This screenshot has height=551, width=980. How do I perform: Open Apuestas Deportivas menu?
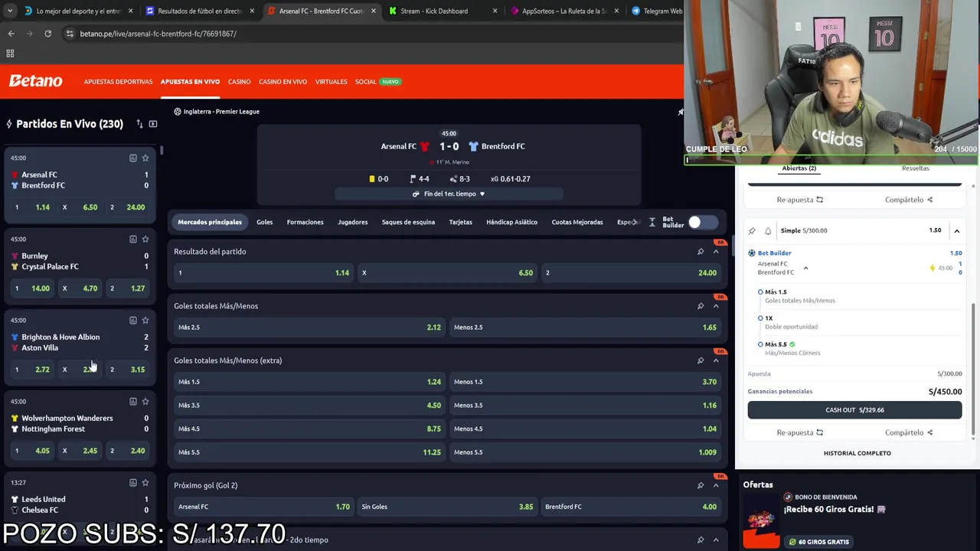(x=118, y=81)
